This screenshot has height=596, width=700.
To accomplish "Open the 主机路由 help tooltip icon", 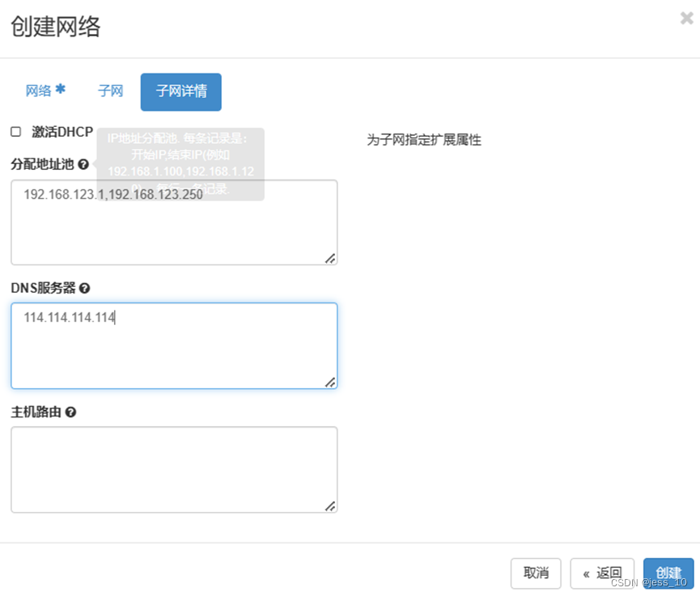I will point(72,412).
